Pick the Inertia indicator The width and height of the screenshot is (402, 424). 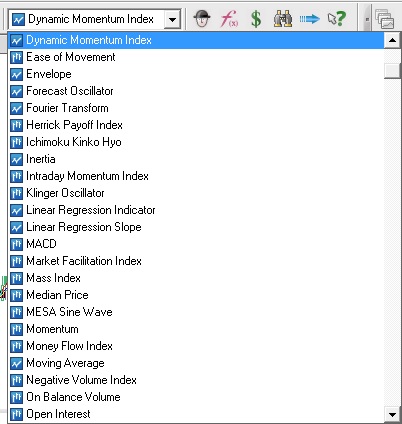tap(196, 159)
